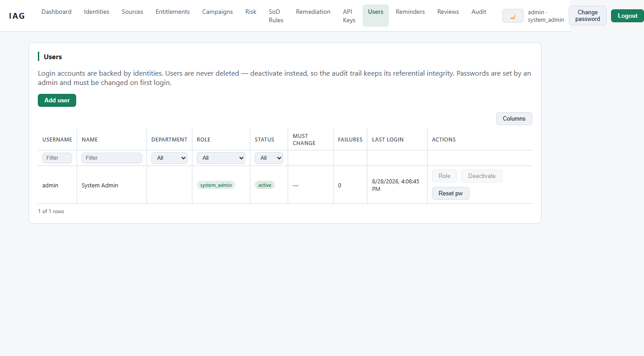The image size is (644, 356).
Task: Sort by STATUS column header
Action: (269, 139)
